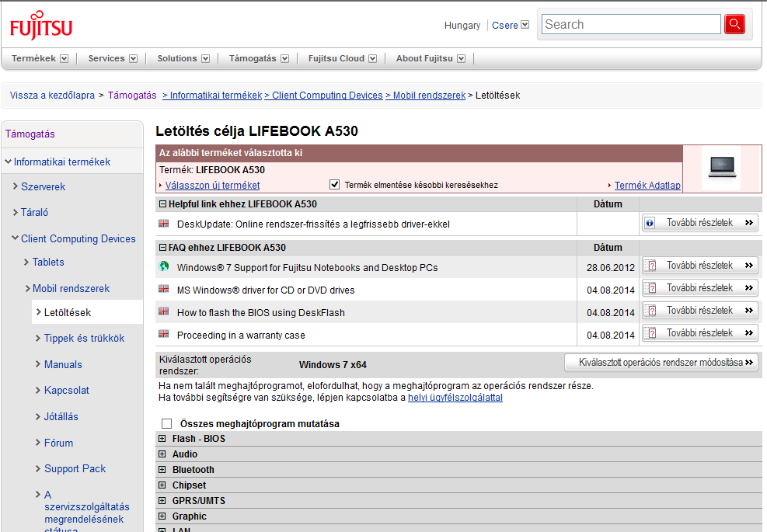The image size is (767, 532).
Task: Collapse the Helpful link section with minus icon
Action: pyautogui.click(x=163, y=204)
